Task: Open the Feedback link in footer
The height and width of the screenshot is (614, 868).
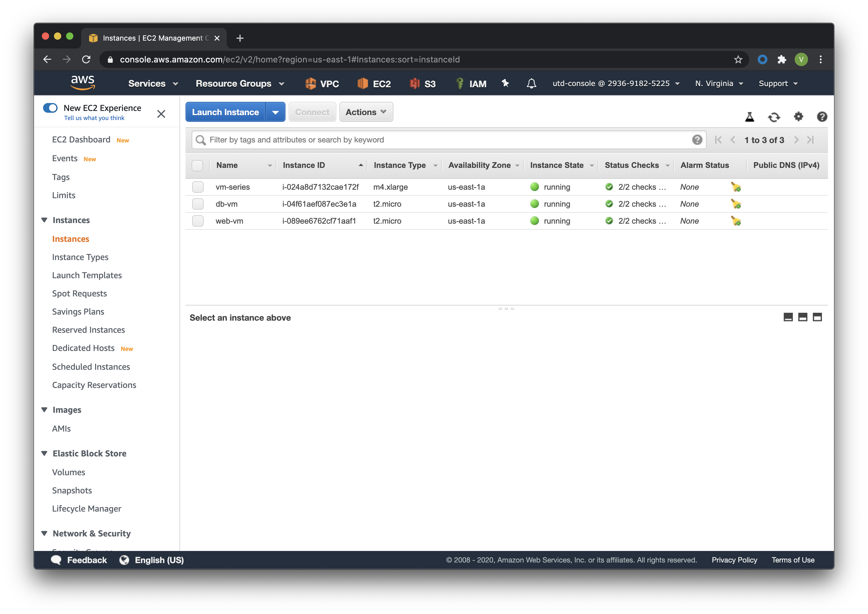Action: point(79,560)
